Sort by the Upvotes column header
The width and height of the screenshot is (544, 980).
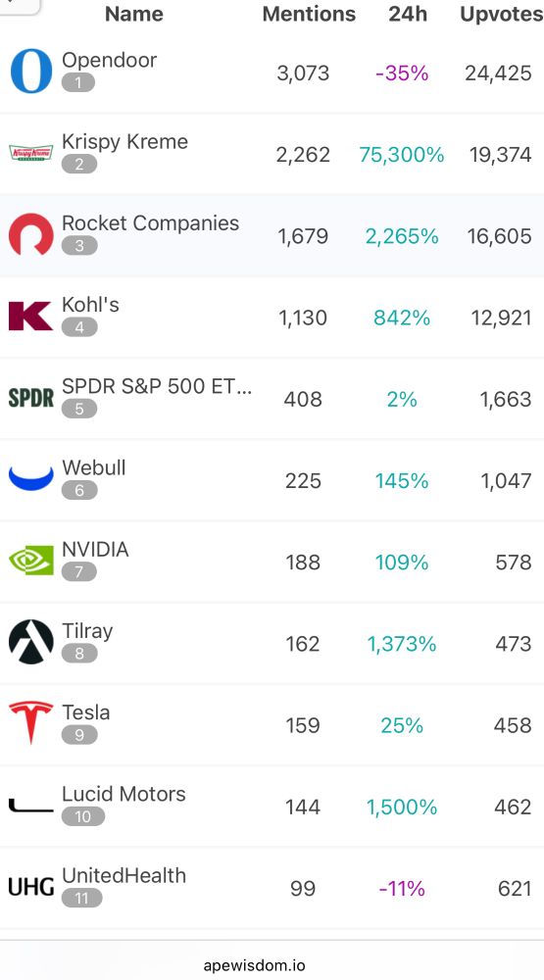pos(502,14)
